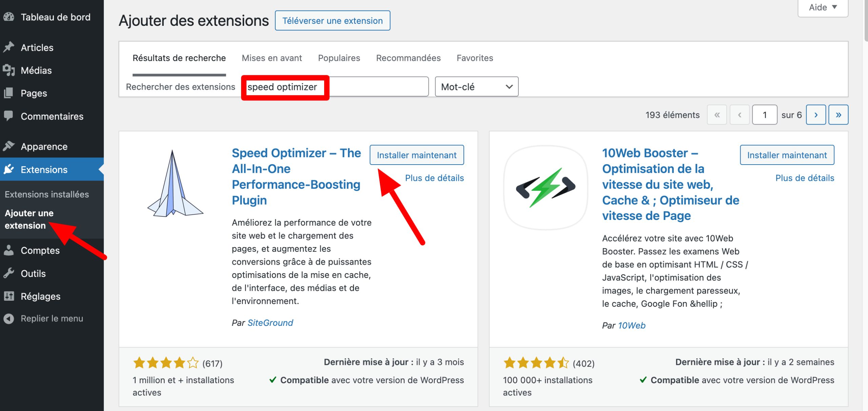Click the Apparence paintbrush icon
Screen dimensions: 868x411
point(9,146)
